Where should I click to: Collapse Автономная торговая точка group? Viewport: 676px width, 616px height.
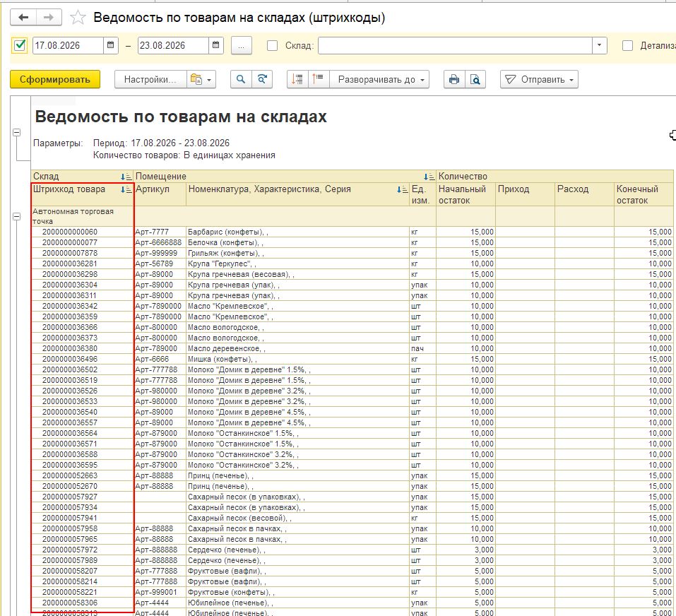click(17, 216)
